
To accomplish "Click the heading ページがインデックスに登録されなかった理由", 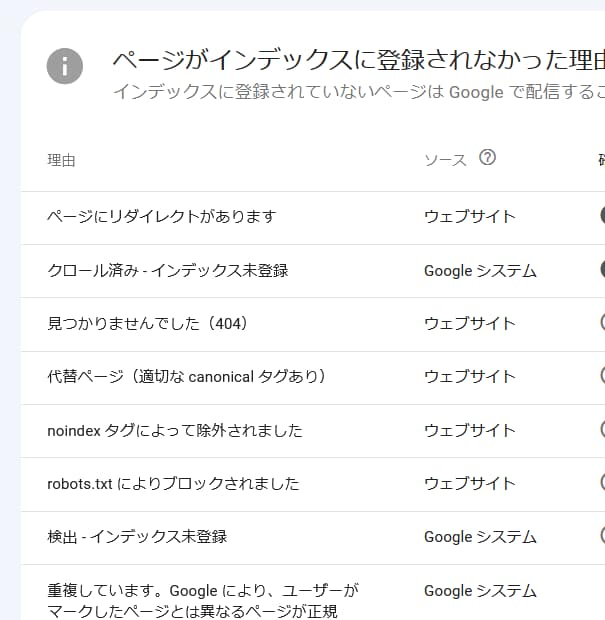I will [x=359, y=60].
